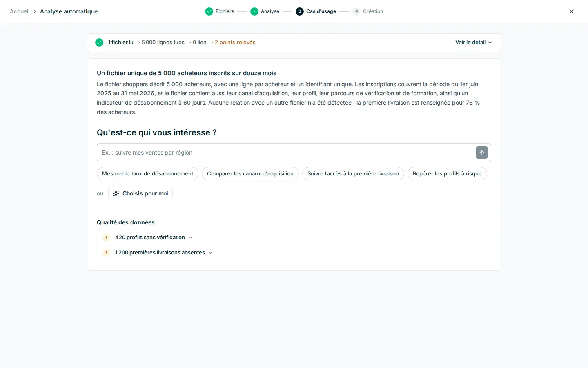Choose 'Suivre l'accès à la première livraison'
This screenshot has height=368, width=588.
click(x=353, y=174)
